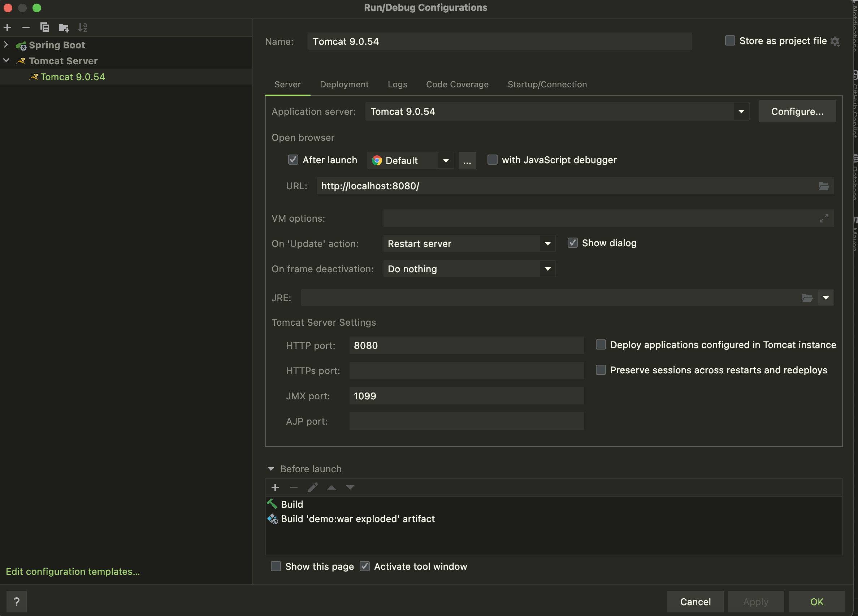Enable Preserve sessions across restarts

[601, 370]
